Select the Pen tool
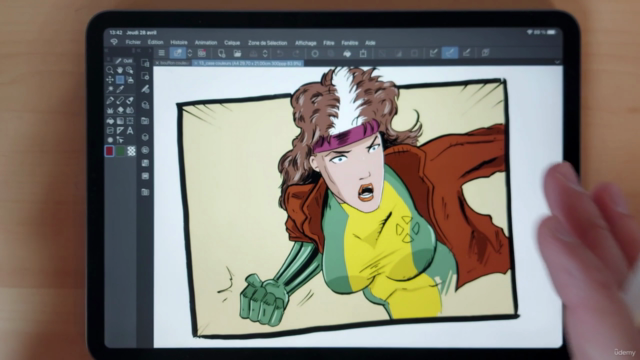The width and height of the screenshot is (640, 360). tap(110, 100)
